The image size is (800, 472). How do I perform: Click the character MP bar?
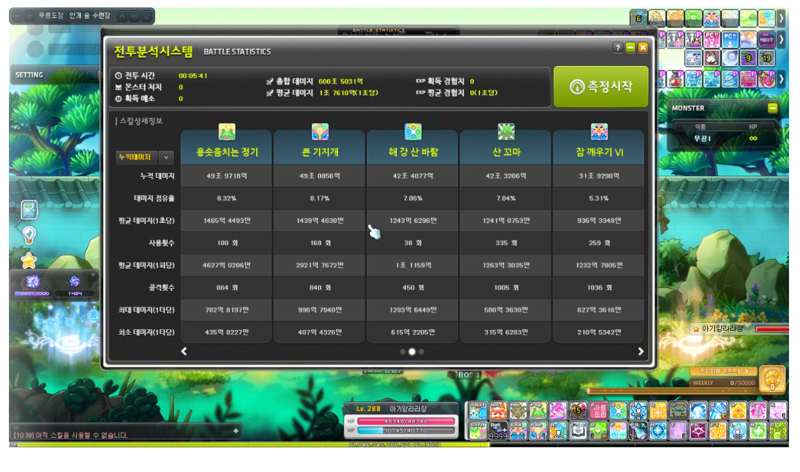point(406,431)
